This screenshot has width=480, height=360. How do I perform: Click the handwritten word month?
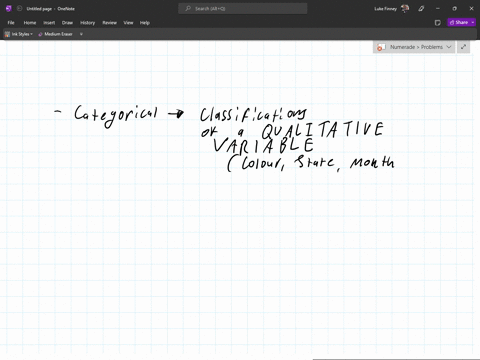[372, 163]
